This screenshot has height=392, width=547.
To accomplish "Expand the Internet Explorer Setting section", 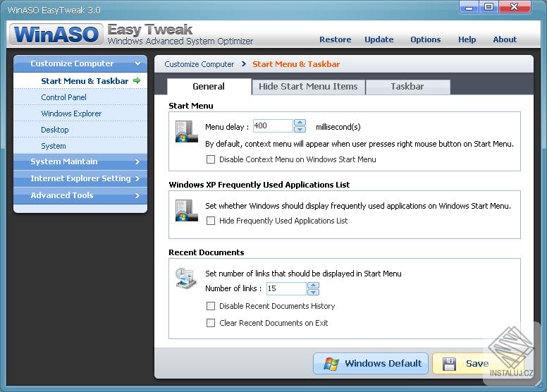I will pyautogui.click(x=80, y=178).
